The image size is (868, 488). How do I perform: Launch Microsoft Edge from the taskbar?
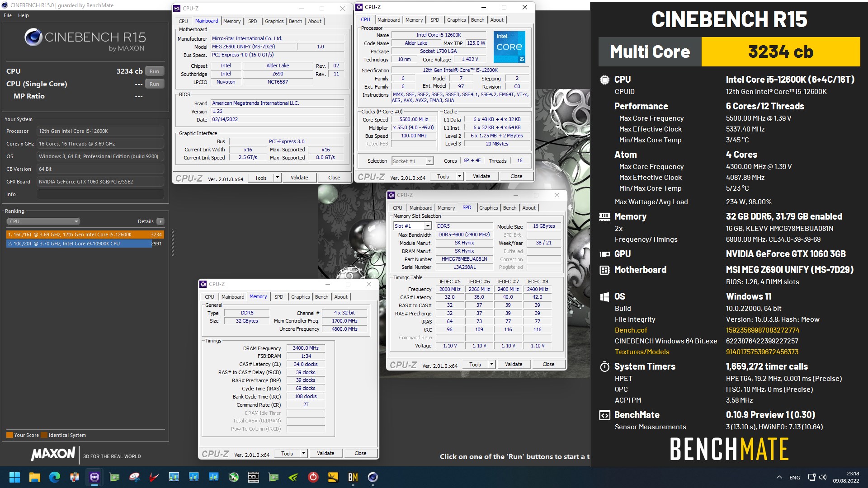55,477
